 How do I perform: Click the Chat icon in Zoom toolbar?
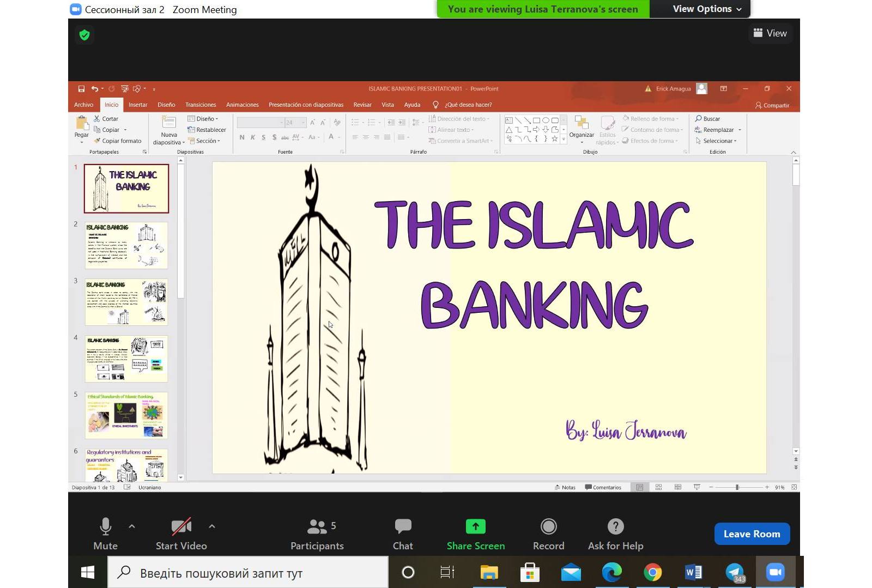point(403,526)
